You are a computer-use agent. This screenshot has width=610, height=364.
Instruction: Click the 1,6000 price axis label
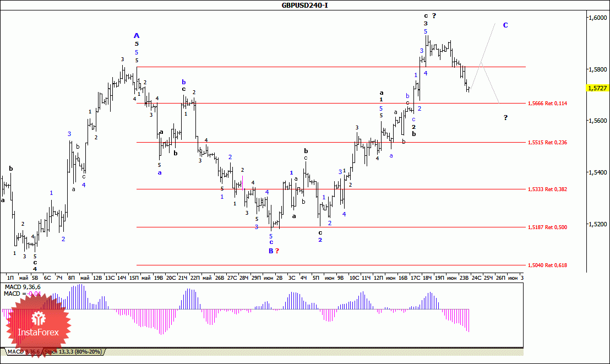[x=597, y=18]
